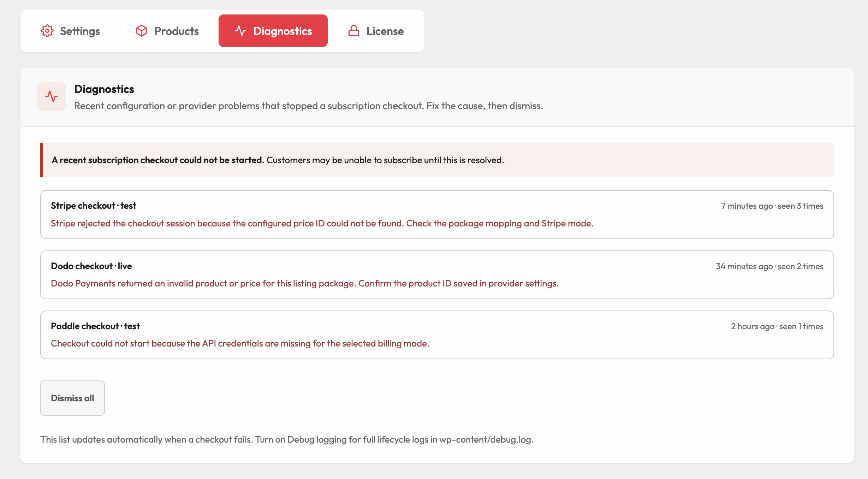Image resolution: width=868 pixels, height=479 pixels.
Task: Click the Paddle missing API credentials message
Action: point(240,343)
